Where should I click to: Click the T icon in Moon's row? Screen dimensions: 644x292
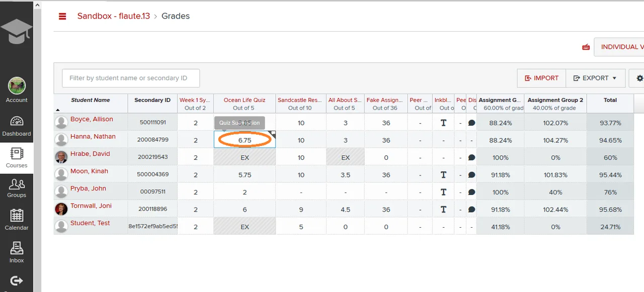[443, 175]
